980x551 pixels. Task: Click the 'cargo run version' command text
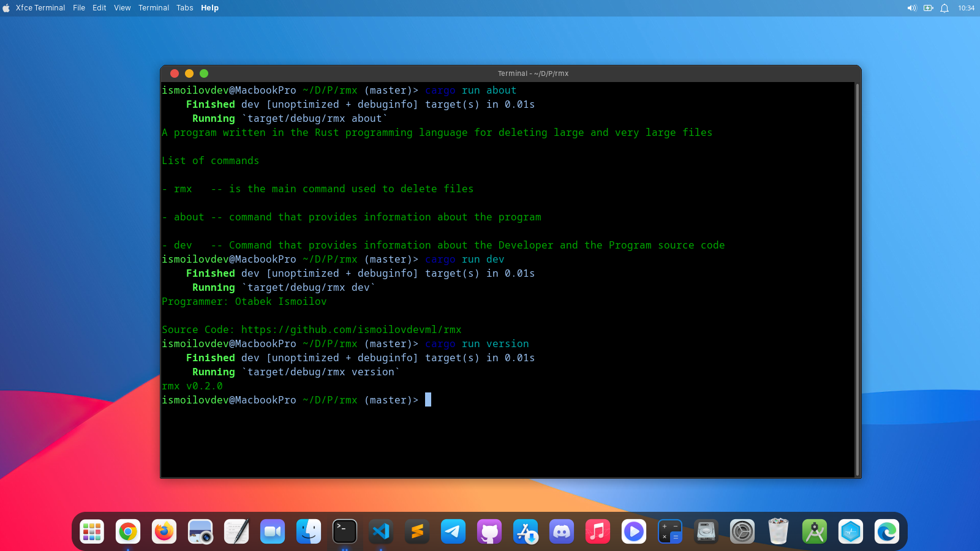point(477,343)
